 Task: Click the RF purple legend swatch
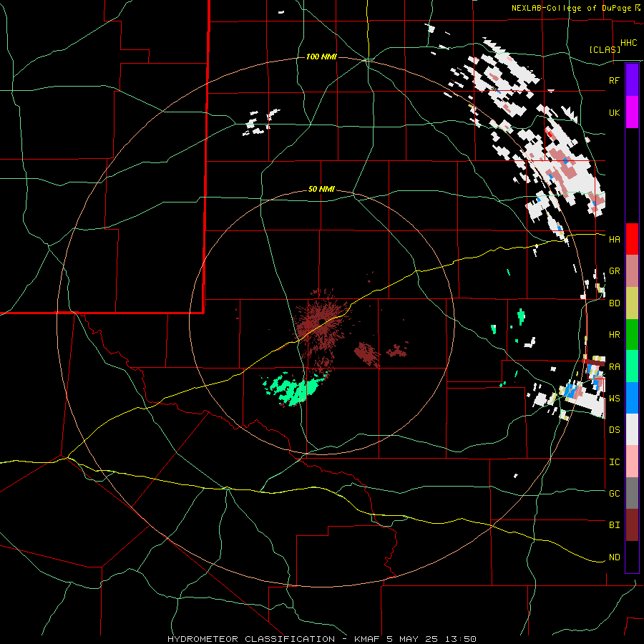[x=632, y=80]
